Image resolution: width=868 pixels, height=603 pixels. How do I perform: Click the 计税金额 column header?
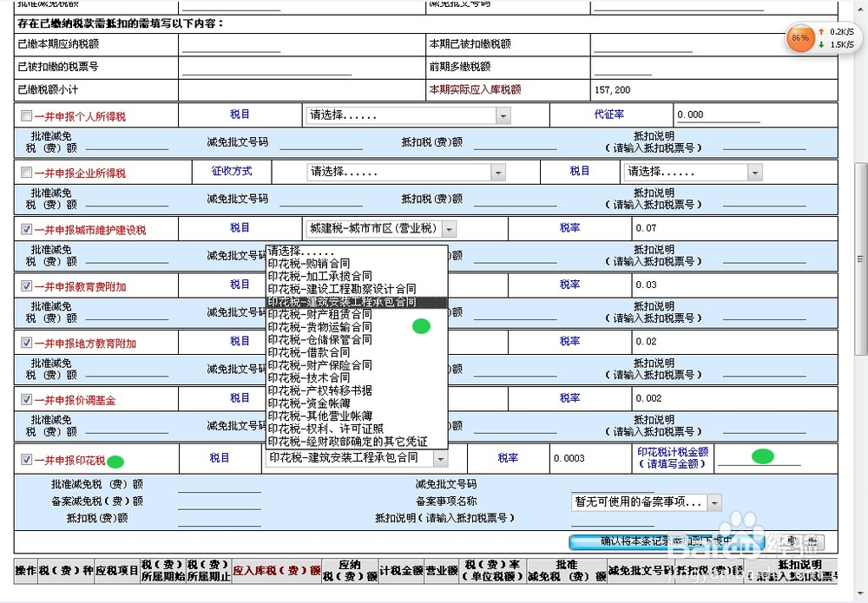pyautogui.click(x=401, y=570)
